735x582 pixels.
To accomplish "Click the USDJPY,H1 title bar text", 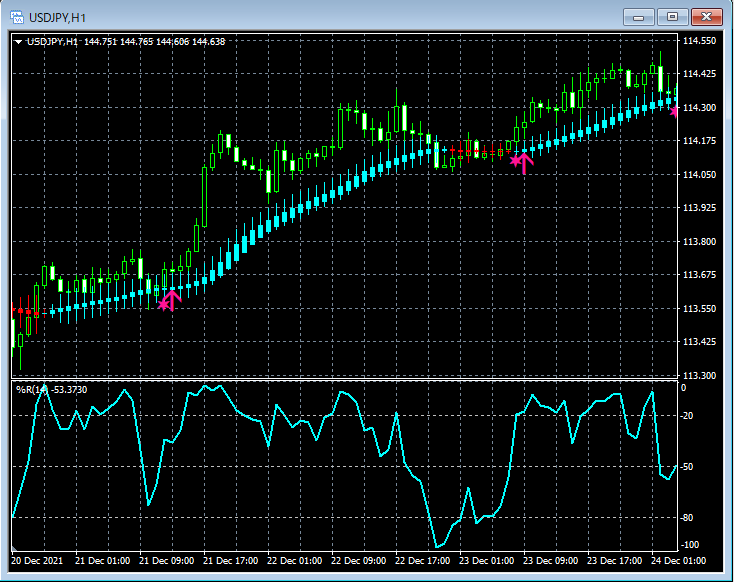I will click(58, 18).
